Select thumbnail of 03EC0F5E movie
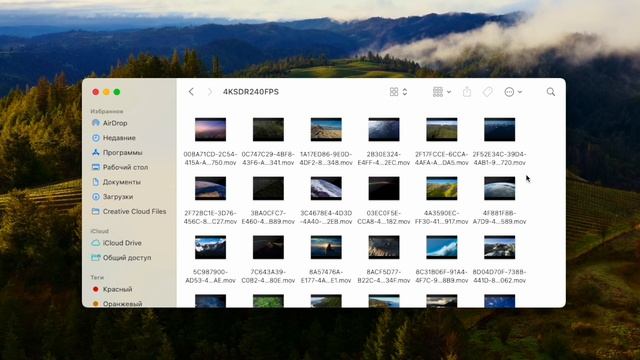 pyautogui.click(x=384, y=188)
